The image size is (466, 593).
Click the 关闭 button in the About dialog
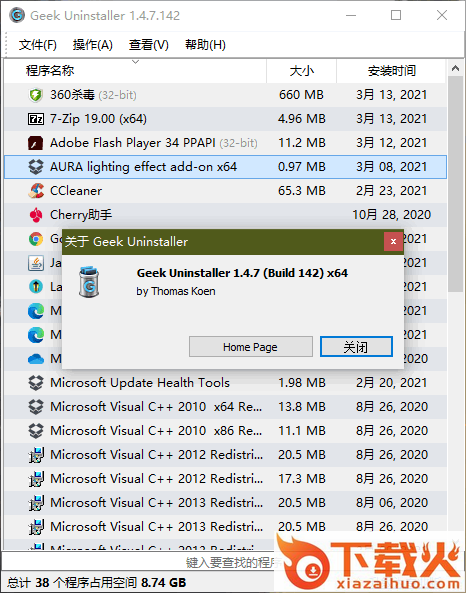click(x=356, y=347)
